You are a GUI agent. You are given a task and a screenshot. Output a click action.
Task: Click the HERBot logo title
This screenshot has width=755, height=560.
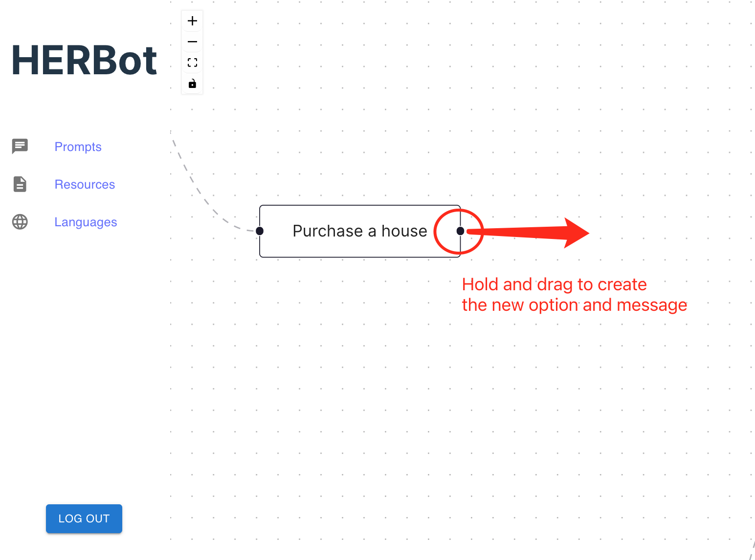pos(84,61)
